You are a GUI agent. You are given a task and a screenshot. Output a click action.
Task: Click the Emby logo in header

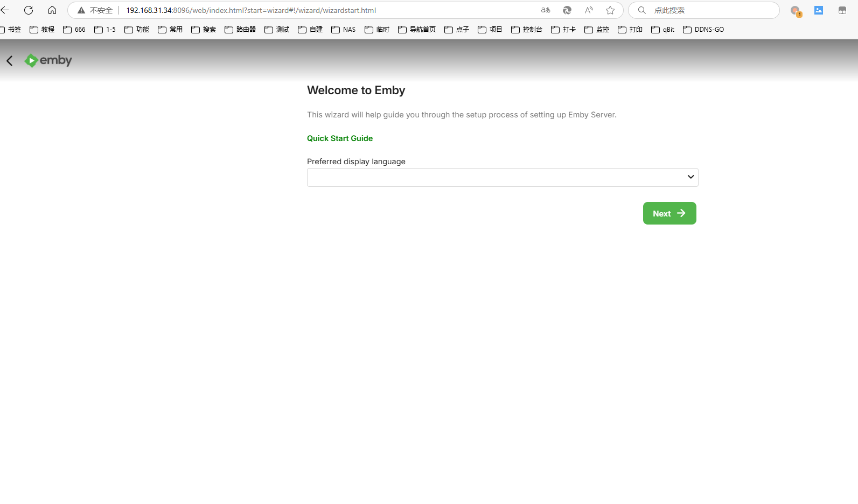click(48, 60)
